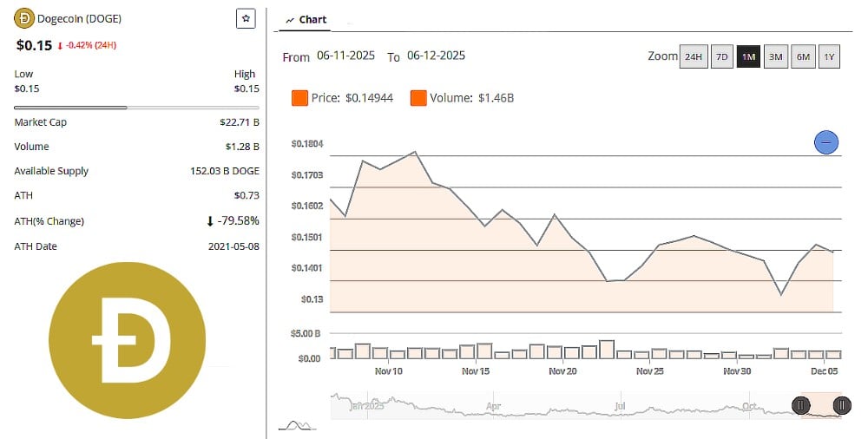Select the 1Y zoom range
The image size is (868, 439).
coord(829,57)
